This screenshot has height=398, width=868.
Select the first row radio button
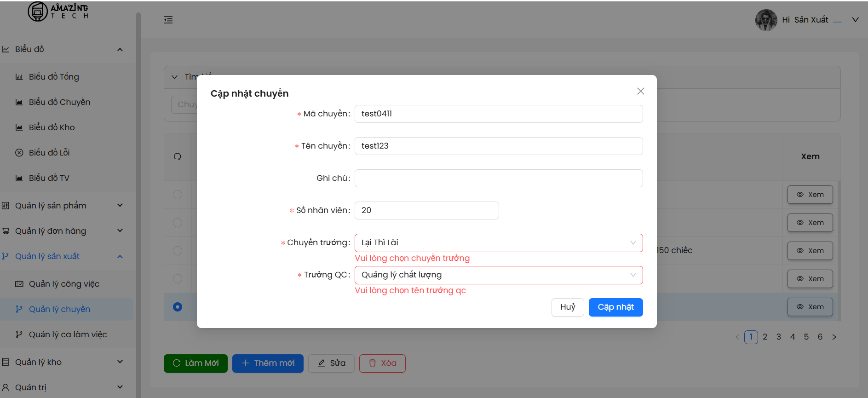coord(178,195)
